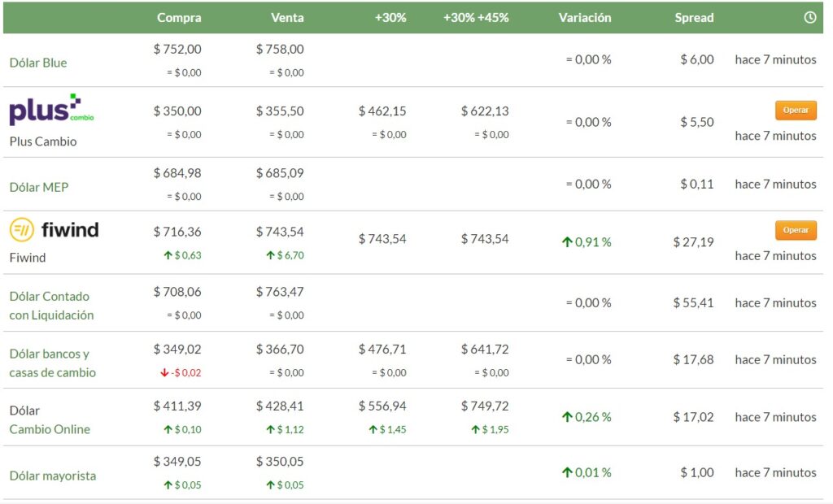833x504 pixels.
Task: Click green up arrow beside 0,26 % variation
Action: pos(567,417)
